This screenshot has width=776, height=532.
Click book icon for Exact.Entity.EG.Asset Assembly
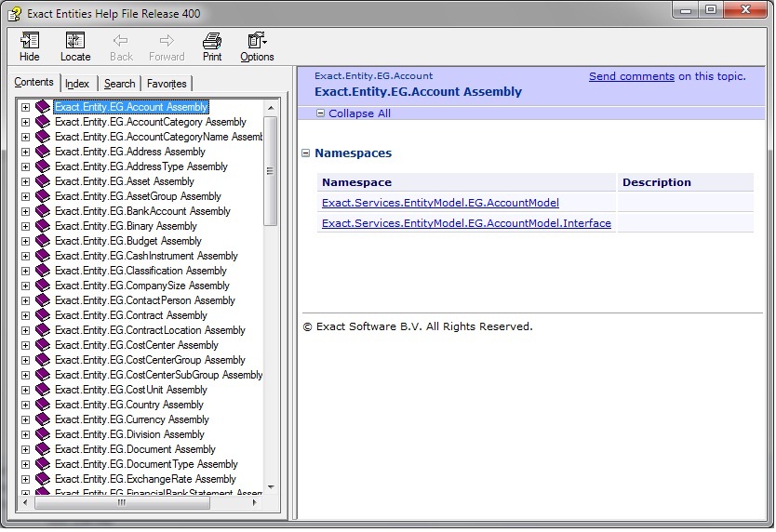(43, 181)
